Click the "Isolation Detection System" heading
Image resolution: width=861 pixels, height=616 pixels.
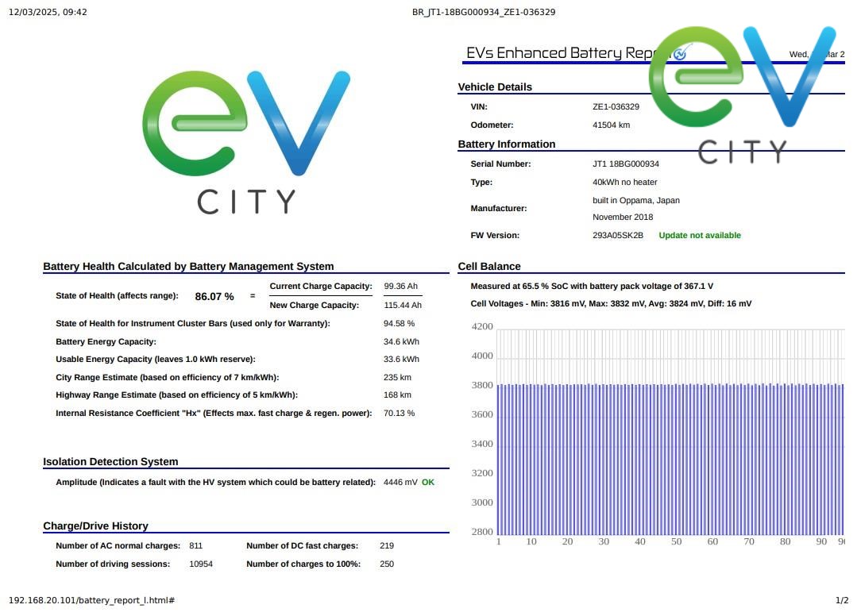click(110, 462)
